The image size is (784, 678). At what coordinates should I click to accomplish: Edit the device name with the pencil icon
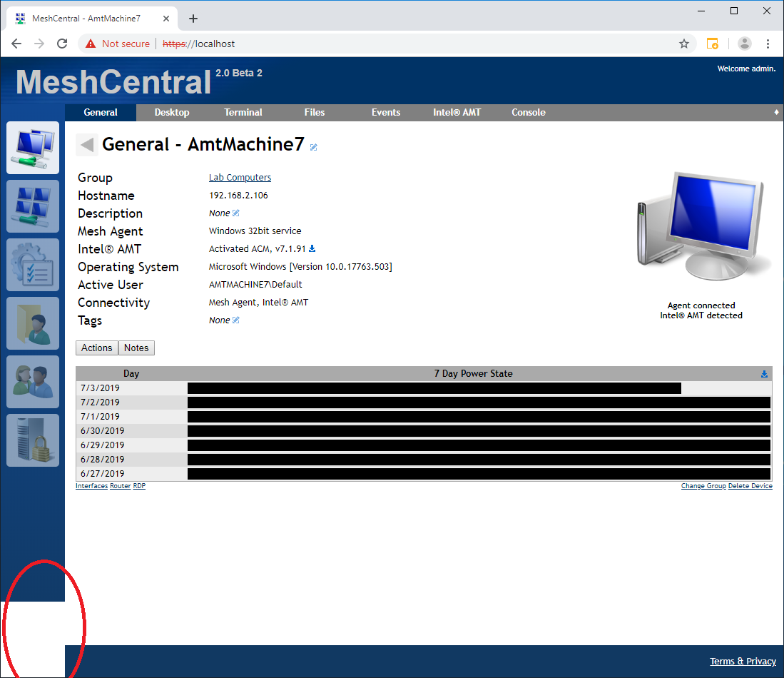312,147
